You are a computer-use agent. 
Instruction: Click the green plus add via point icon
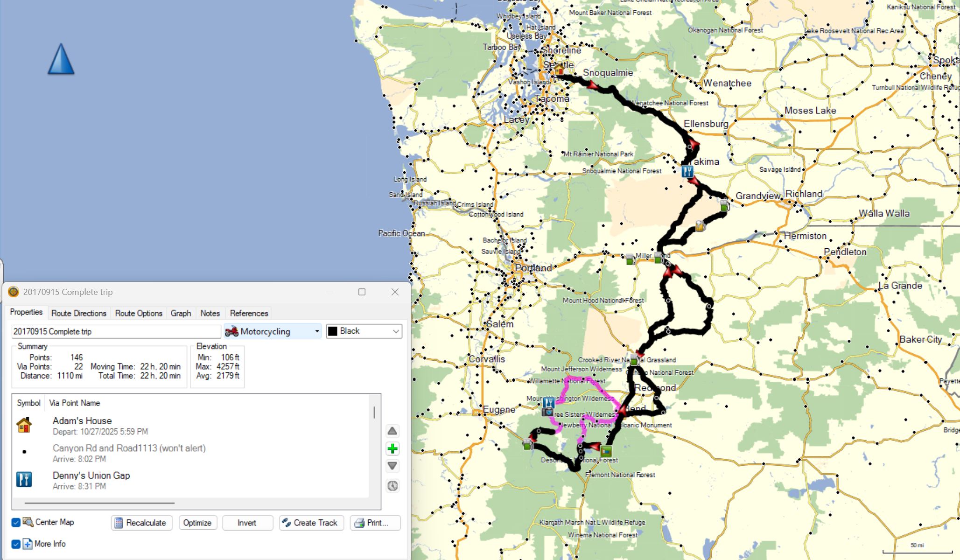coord(392,449)
